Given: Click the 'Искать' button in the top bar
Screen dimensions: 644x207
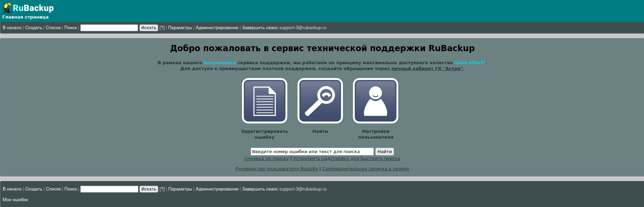Looking at the screenshot, I should [149, 28].
